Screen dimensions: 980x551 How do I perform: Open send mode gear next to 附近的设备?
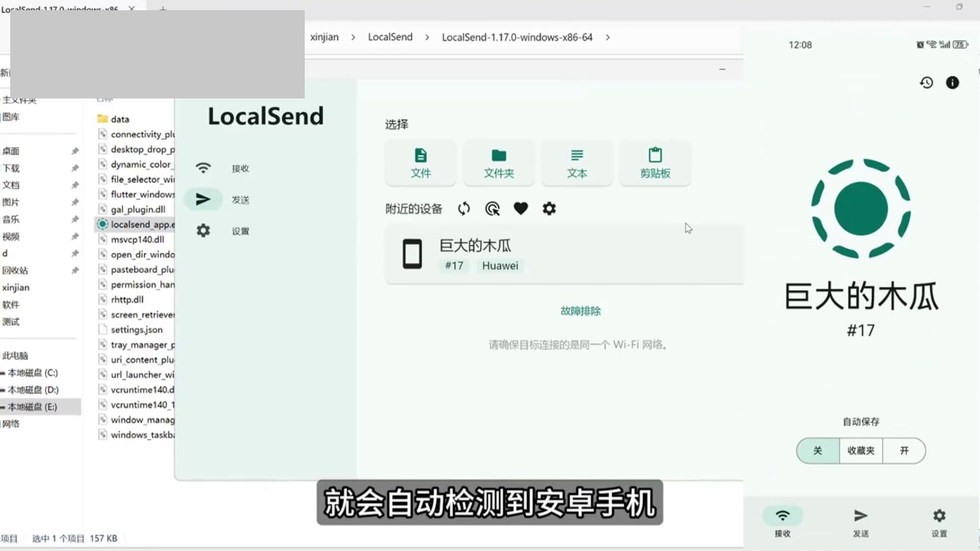pyautogui.click(x=549, y=209)
